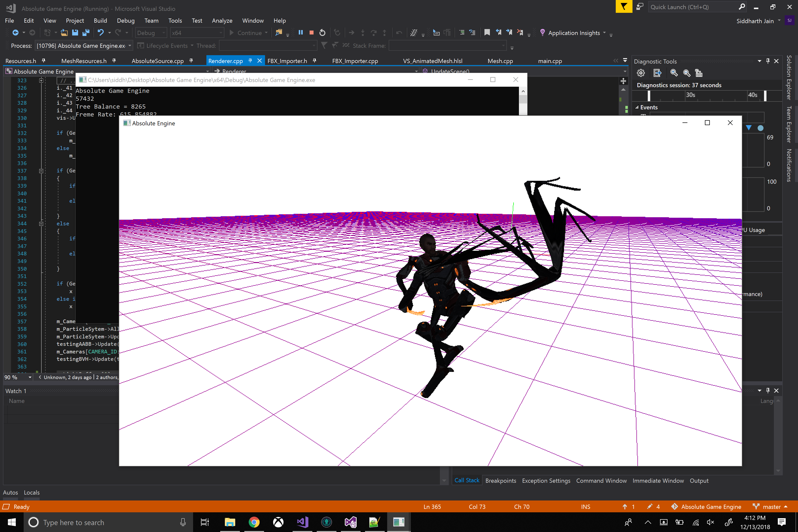Click the Save All icon in the toolbar
This screenshot has width=798, height=532.
click(x=86, y=33)
